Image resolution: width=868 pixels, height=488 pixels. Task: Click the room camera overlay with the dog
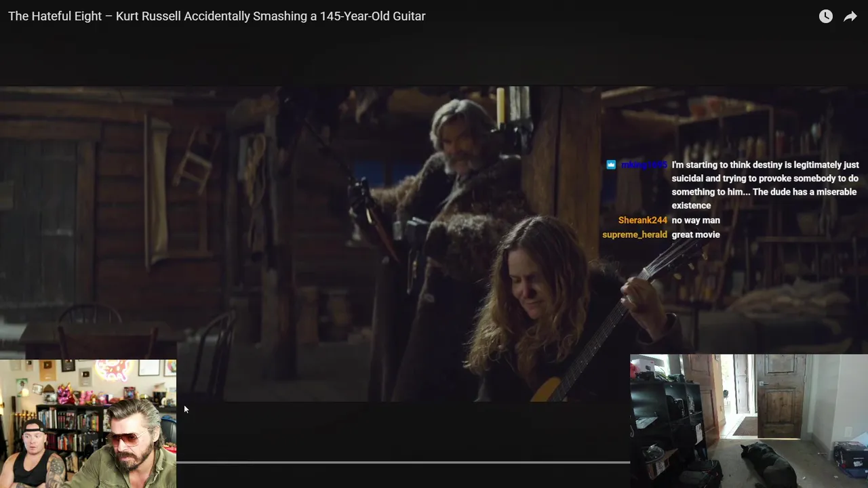tap(749, 421)
